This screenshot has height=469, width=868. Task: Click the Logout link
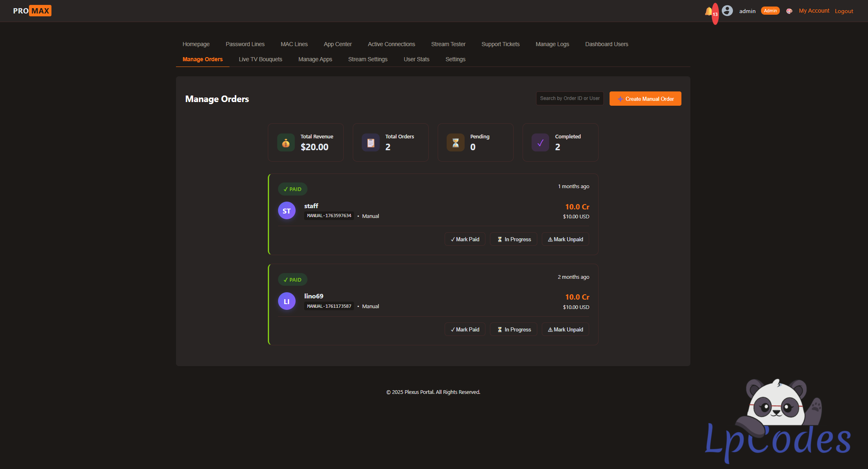[844, 11]
